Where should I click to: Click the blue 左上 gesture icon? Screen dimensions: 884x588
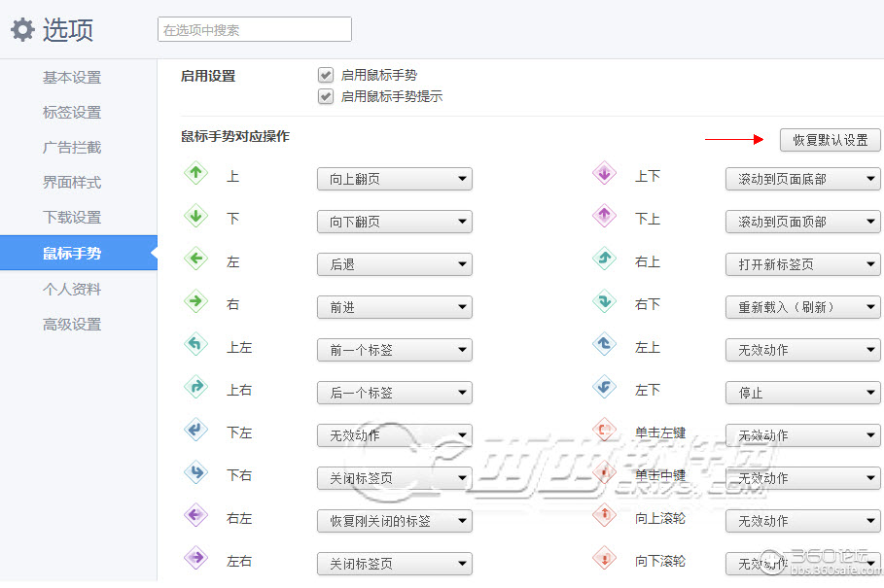pos(604,344)
